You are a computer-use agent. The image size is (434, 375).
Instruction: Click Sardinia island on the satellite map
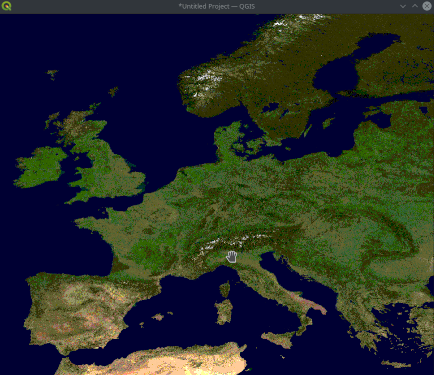click(x=223, y=312)
